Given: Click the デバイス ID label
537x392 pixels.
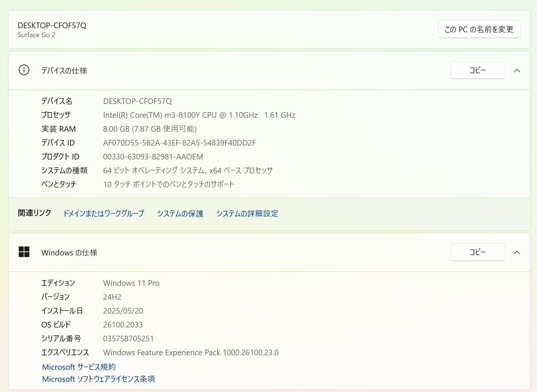Looking at the screenshot, I should click(x=58, y=143).
